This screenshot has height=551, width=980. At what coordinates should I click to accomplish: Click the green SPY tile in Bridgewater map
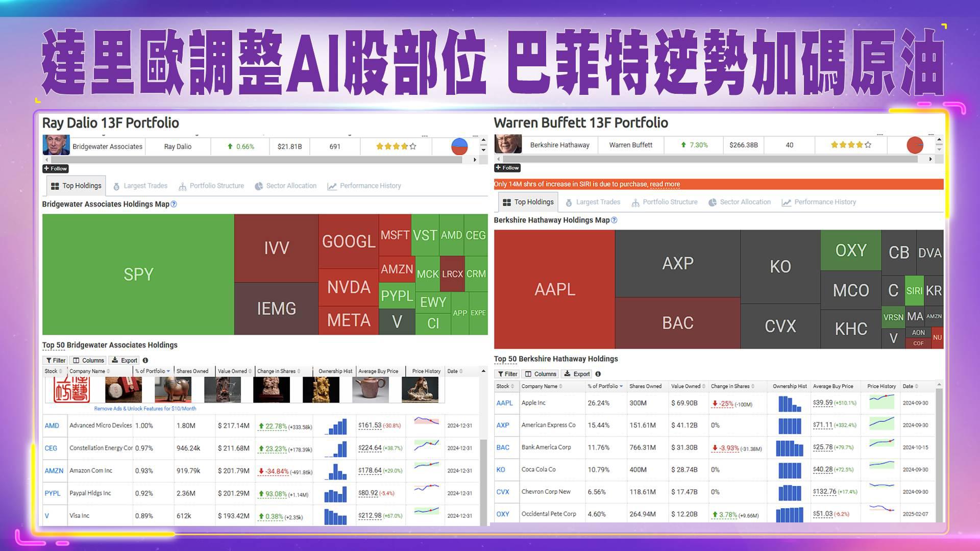[x=138, y=274]
